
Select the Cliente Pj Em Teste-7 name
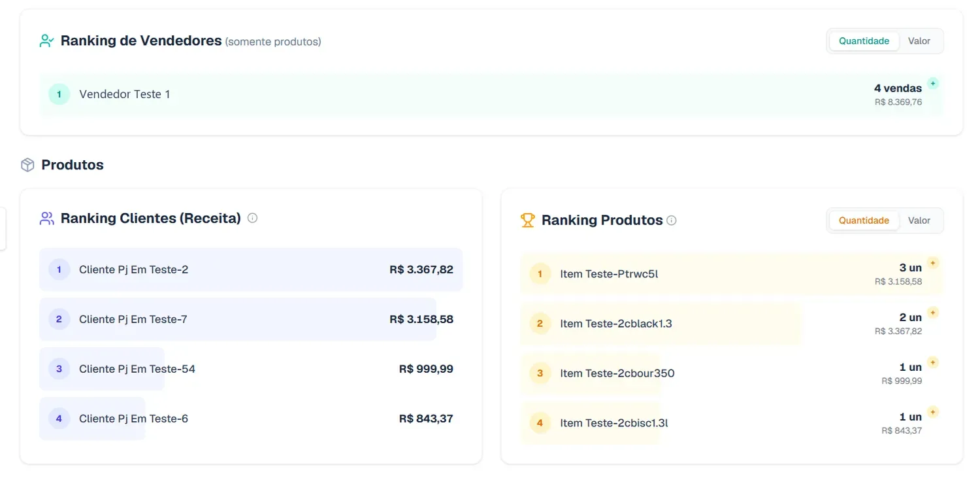(133, 319)
